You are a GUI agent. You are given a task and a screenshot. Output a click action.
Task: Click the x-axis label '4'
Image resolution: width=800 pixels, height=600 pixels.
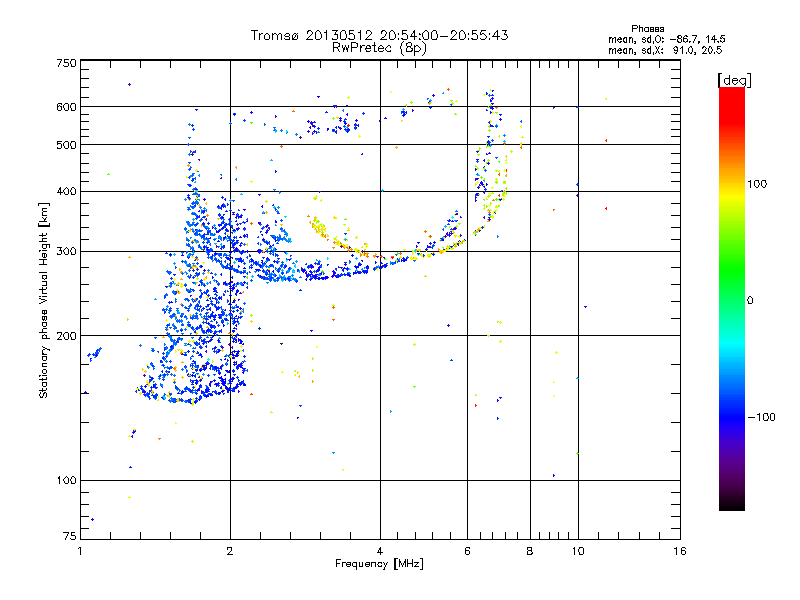tap(380, 551)
